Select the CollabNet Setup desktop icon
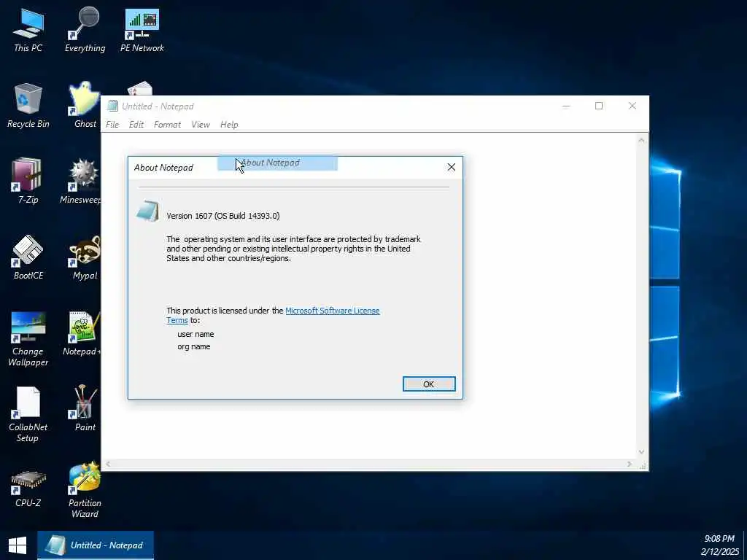 [28, 414]
